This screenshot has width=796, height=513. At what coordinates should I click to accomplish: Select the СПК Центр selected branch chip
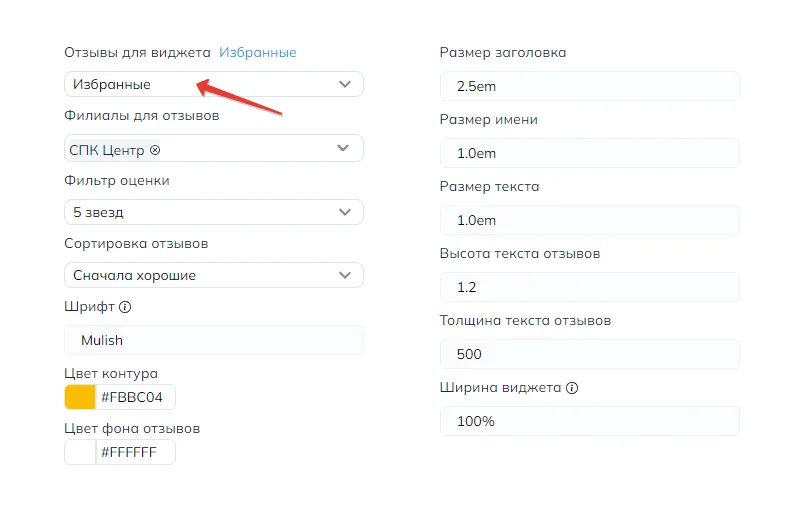[114, 150]
